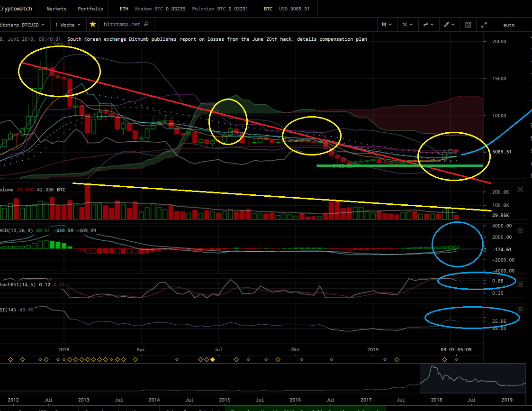Click the 20000 price axis label
Viewport: 532px width, 411px height.
pos(499,41)
